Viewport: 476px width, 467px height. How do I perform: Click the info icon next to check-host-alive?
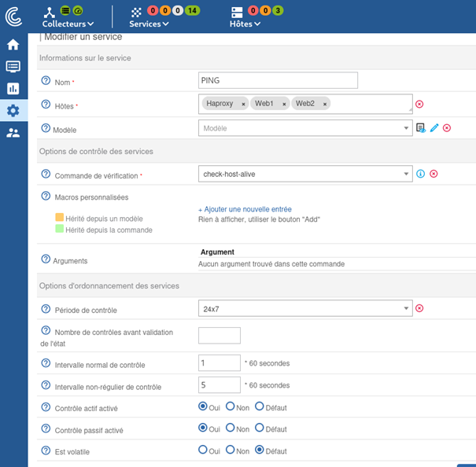point(420,174)
